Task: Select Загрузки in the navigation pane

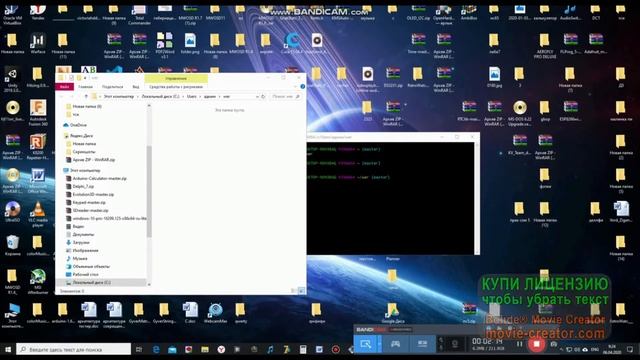Action: (78, 242)
